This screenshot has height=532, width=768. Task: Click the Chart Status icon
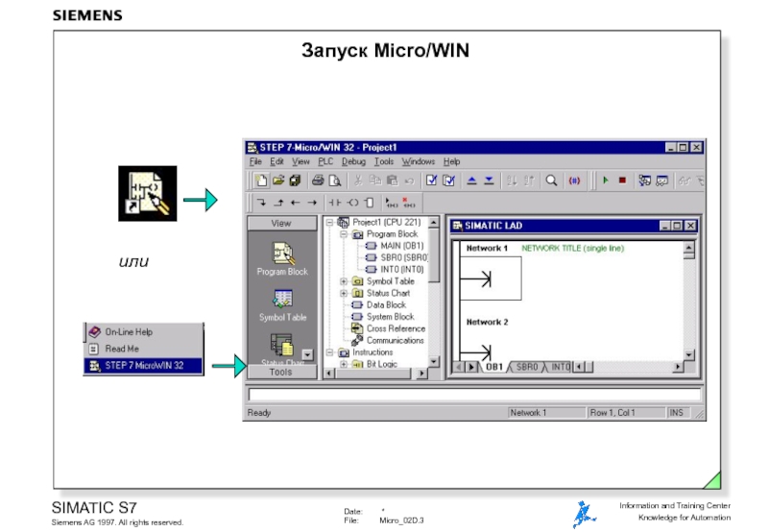click(661, 181)
